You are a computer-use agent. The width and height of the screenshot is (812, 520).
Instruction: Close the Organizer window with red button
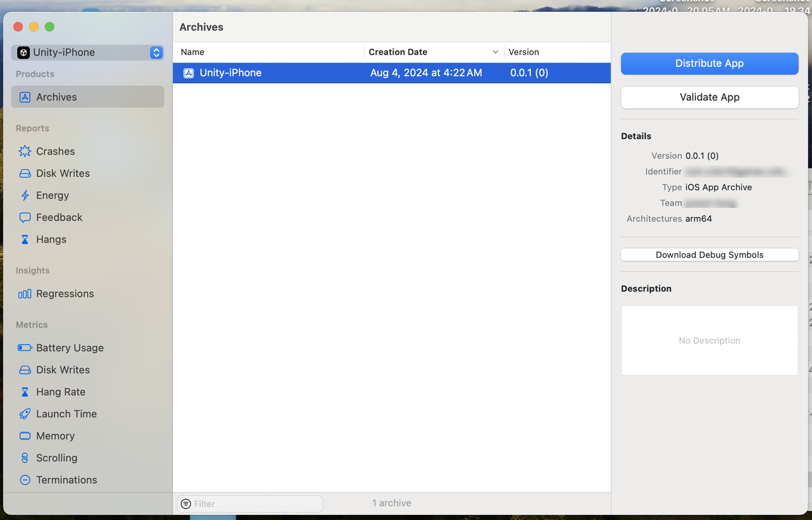(x=18, y=26)
